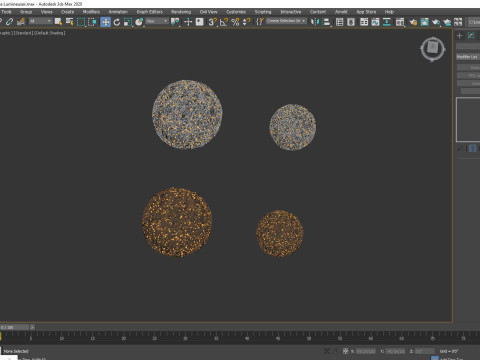Viewport: 480px width, 360px height.
Task: Open the Modifiers menu
Action: (91, 12)
